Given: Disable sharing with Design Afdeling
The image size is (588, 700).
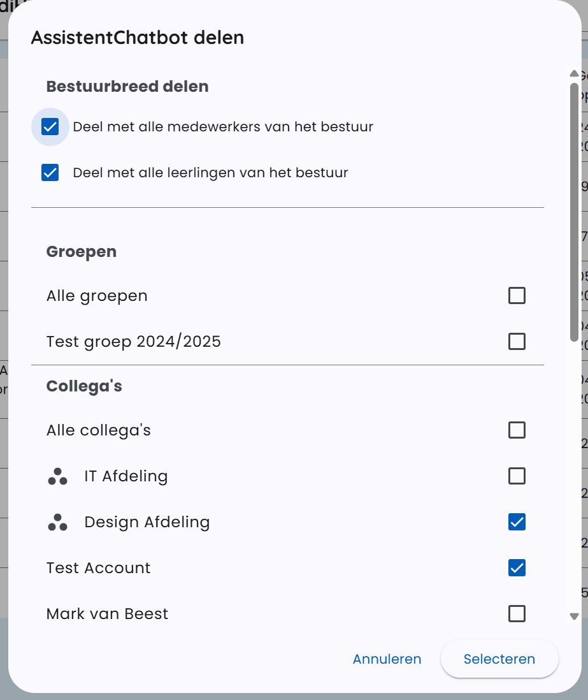Looking at the screenshot, I should (518, 522).
